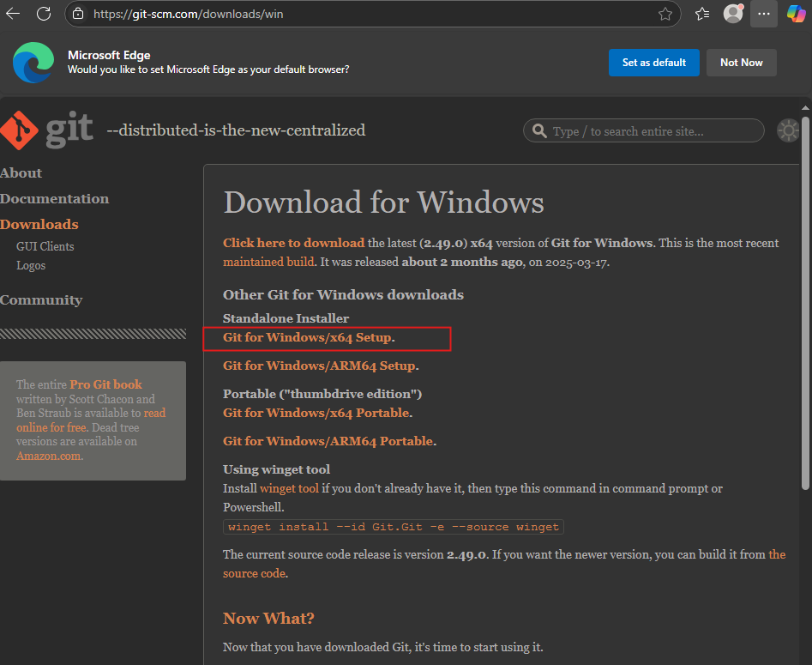The width and height of the screenshot is (812, 665).
Task: Open 'the source code' link
Action: point(255,573)
